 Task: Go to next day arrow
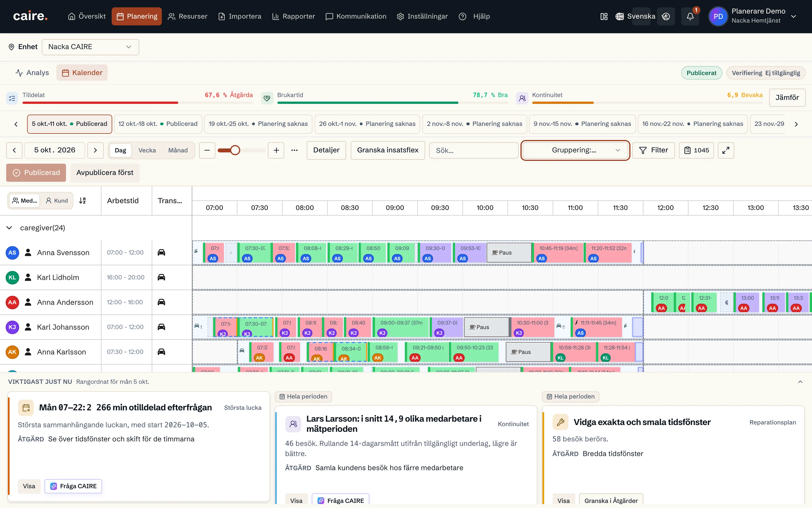click(95, 150)
